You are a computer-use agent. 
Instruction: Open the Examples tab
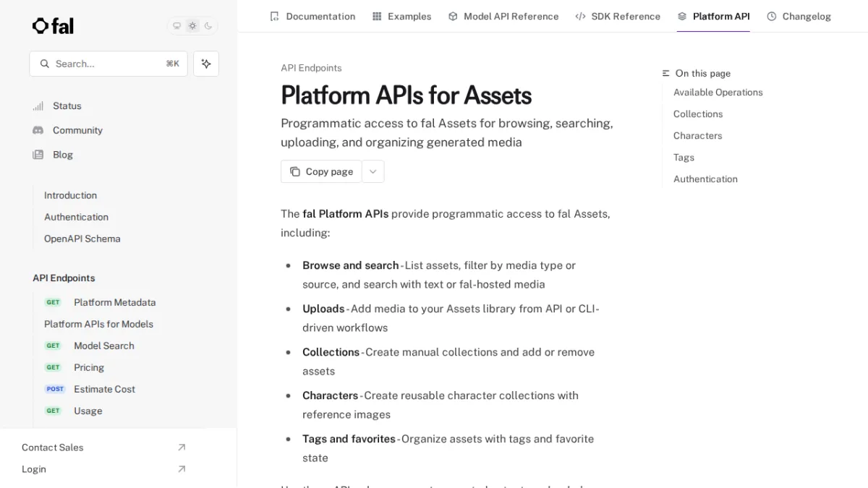(401, 16)
